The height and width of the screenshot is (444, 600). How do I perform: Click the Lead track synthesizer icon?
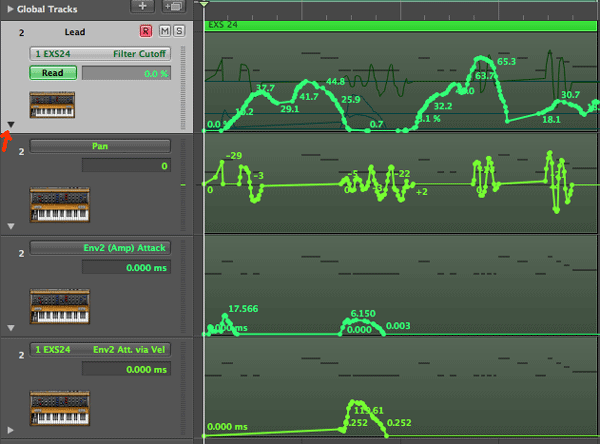click(52, 103)
